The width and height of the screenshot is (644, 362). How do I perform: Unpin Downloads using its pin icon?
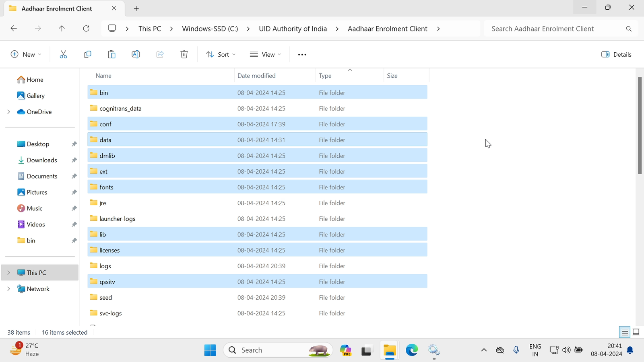(74, 160)
